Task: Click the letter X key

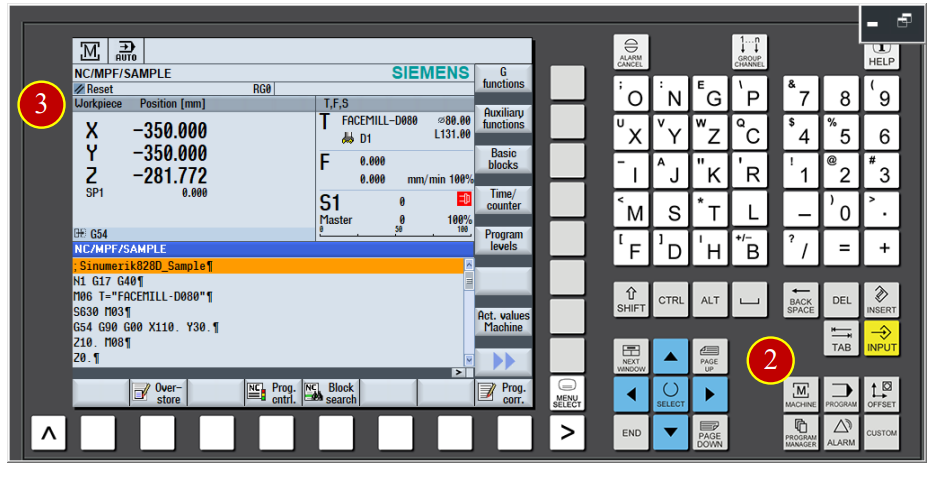Action: [631, 132]
